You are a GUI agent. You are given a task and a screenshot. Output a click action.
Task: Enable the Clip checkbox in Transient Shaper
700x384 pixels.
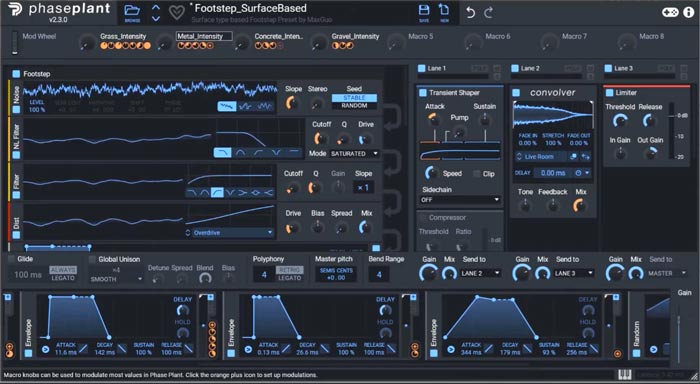(477, 174)
